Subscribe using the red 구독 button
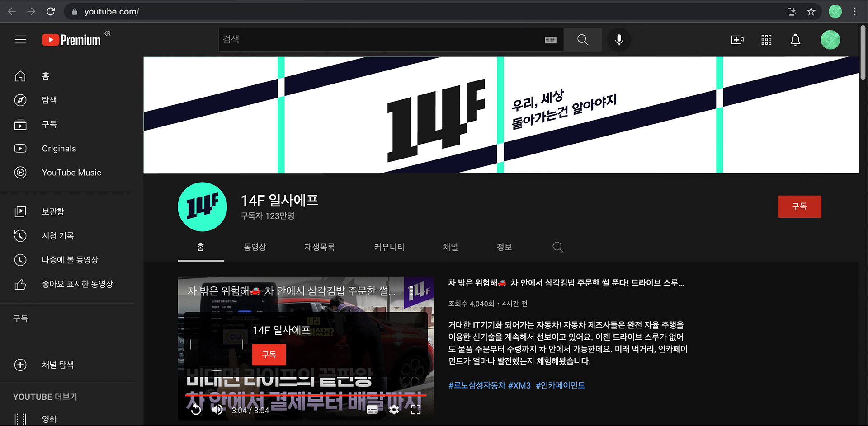Image resolution: width=868 pixels, height=426 pixels. (799, 206)
